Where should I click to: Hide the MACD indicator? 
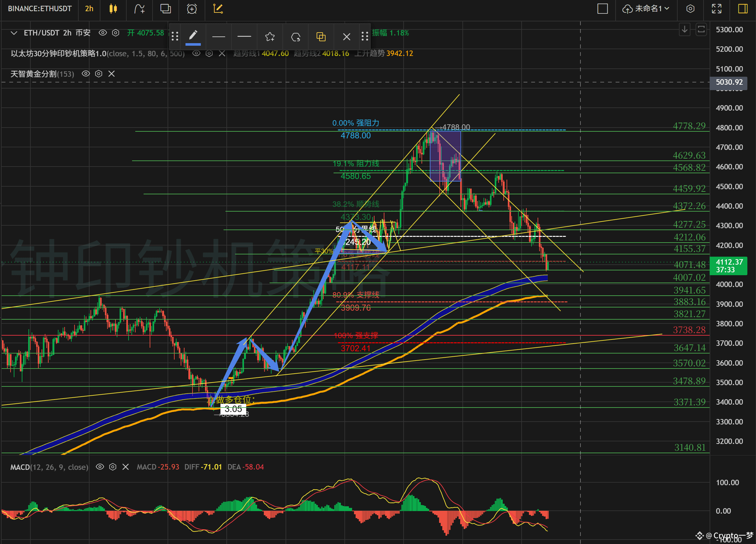click(x=100, y=467)
